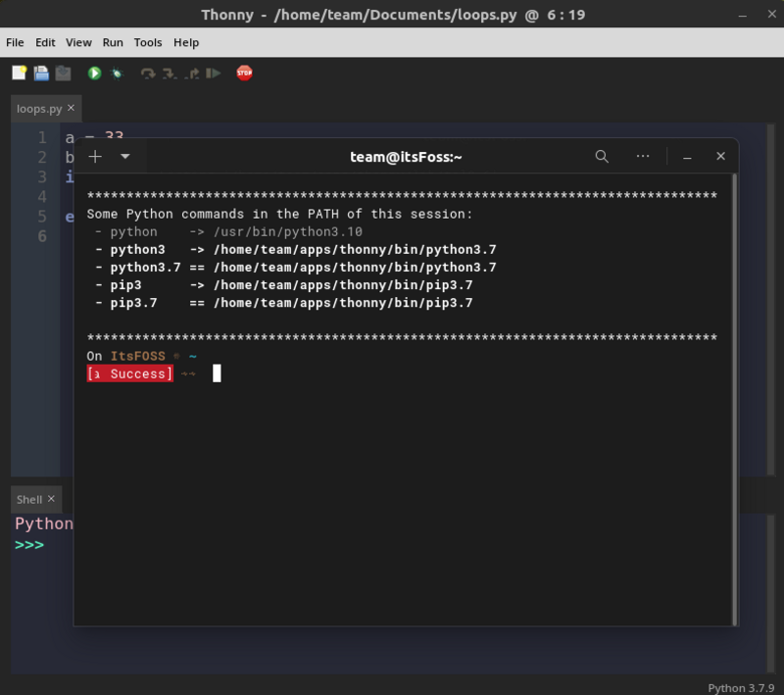This screenshot has height=695, width=784.
Task: Switch to the Shell tab
Action: pos(28,499)
